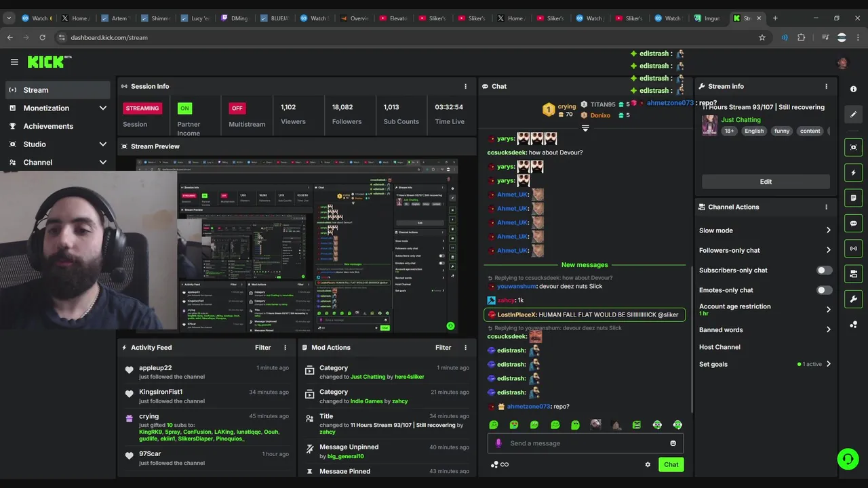
Task: Open the info icon in right sidebar
Action: (x=853, y=89)
